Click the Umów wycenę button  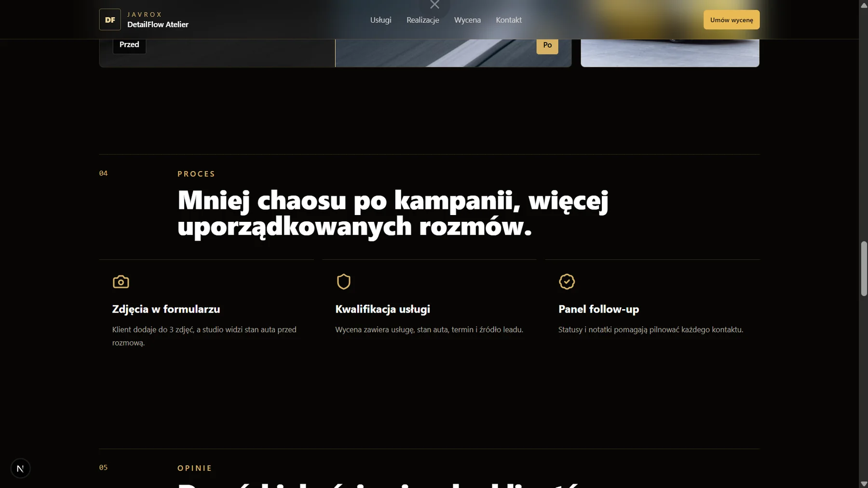pos(731,20)
